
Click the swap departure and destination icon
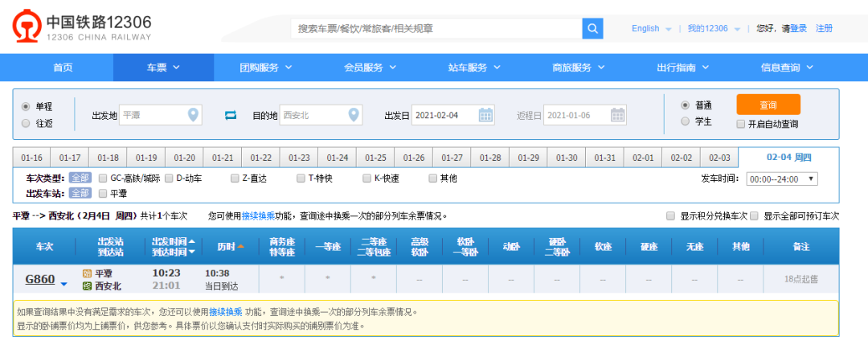click(231, 115)
